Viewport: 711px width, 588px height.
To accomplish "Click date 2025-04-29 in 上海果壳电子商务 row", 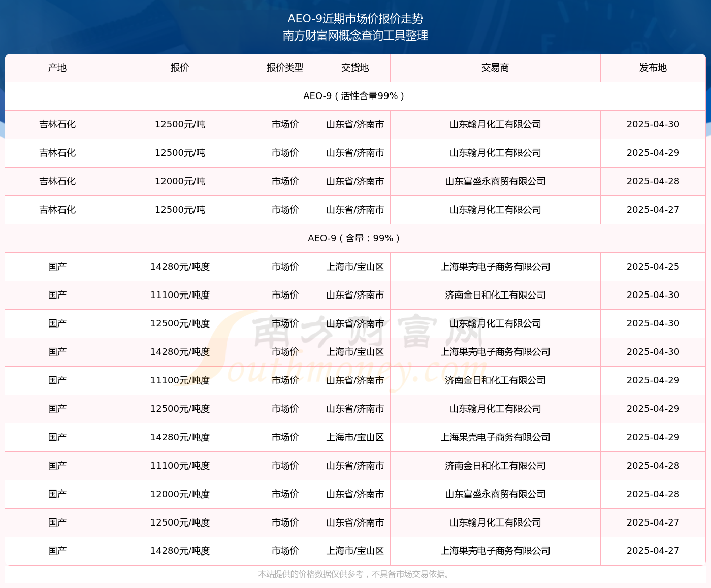I will (653, 437).
